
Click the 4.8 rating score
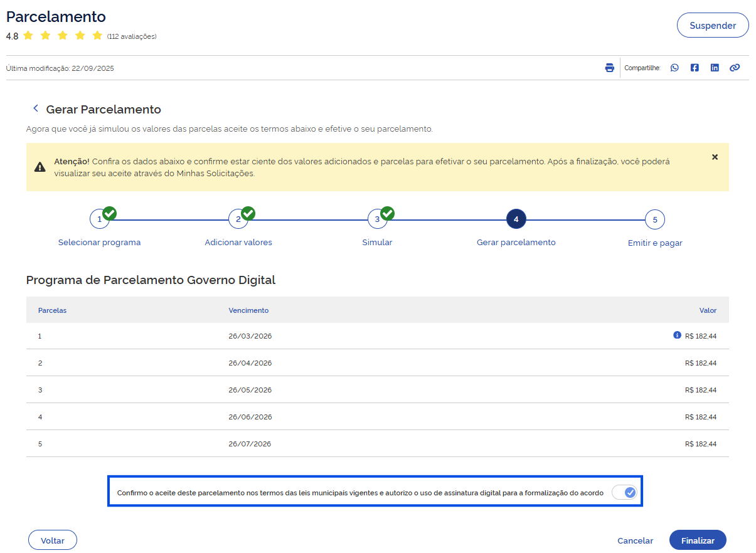pos(12,36)
